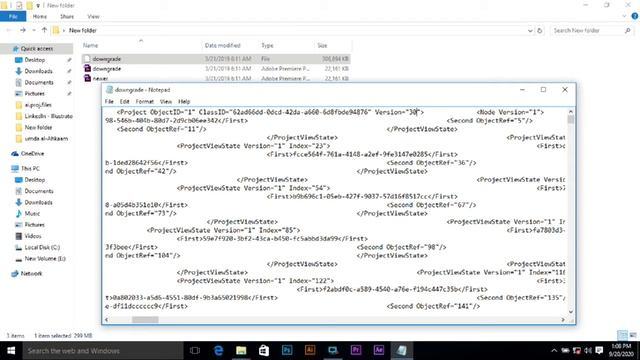The height and width of the screenshot is (360, 640).
Task: Open pinned Documents under Quick access
Action: [x=39, y=82]
